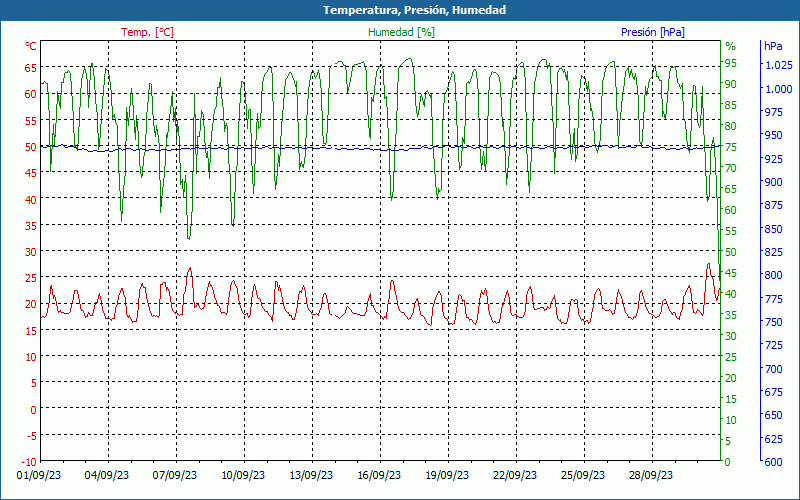Image resolution: width=800 pixels, height=500 pixels.
Task: Click the 600 value on pressure axis
Action: click(773, 462)
